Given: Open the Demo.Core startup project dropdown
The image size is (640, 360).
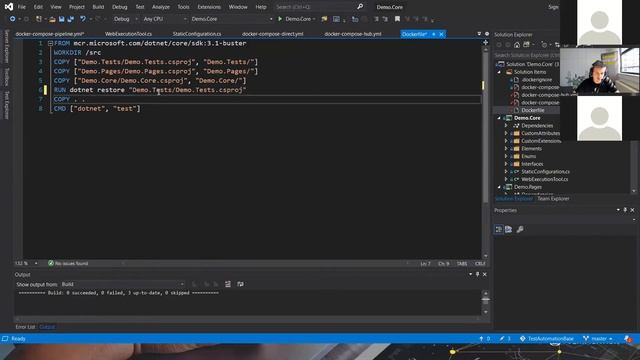Looking at the screenshot, I should 231,19.
